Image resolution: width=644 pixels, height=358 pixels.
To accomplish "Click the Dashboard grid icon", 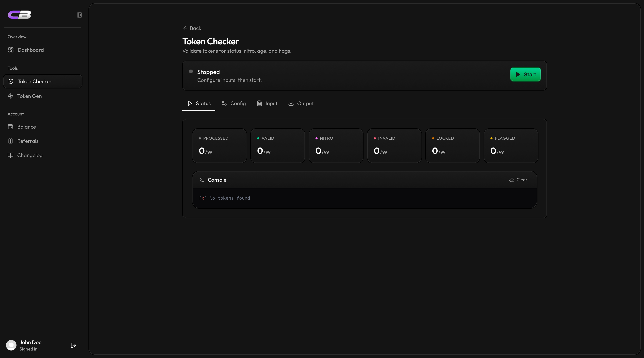I will pyautogui.click(x=11, y=50).
